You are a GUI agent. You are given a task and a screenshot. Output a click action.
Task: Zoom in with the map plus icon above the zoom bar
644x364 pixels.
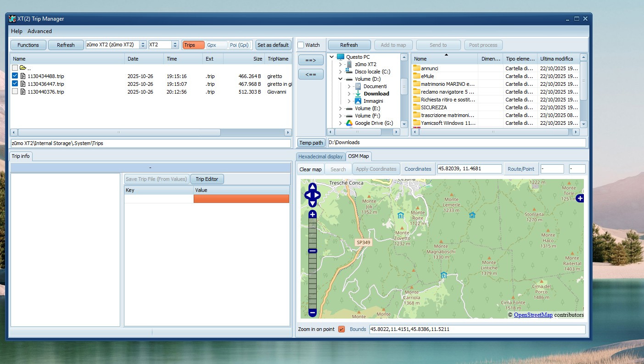313,214
